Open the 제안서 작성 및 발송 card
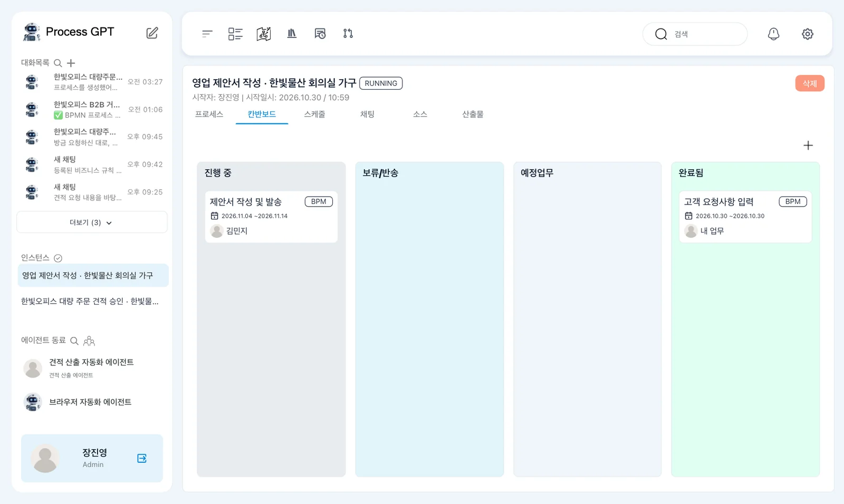This screenshot has height=504, width=844. coord(271,217)
